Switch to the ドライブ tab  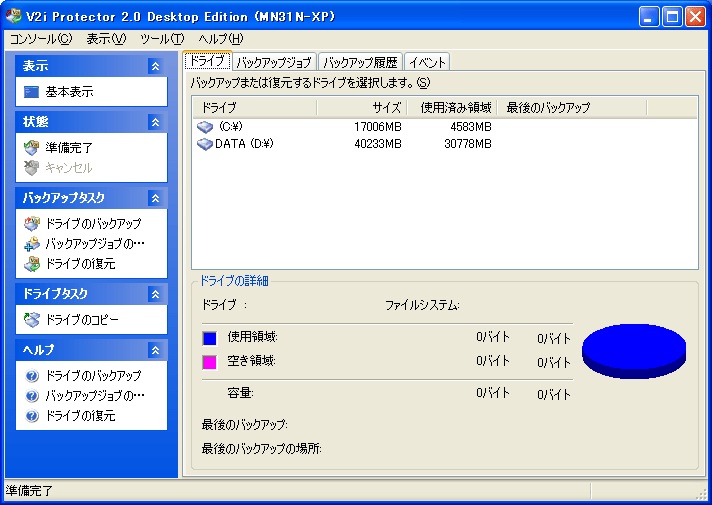[208, 61]
